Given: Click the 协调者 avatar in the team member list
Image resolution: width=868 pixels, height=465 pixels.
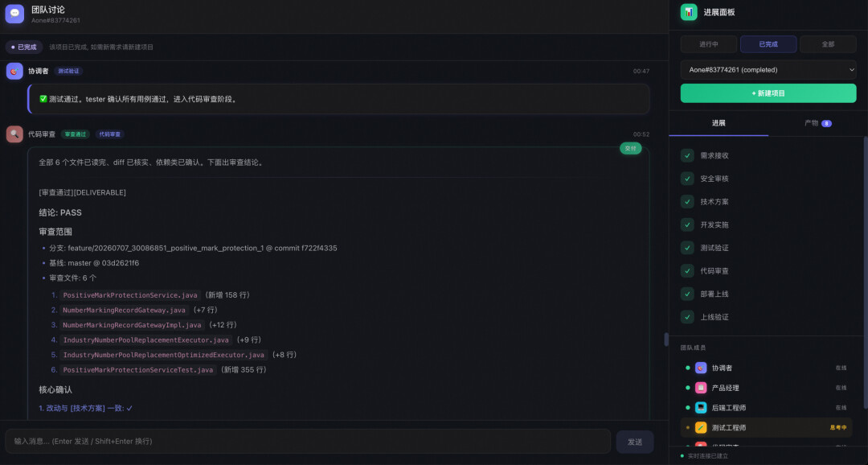Looking at the screenshot, I should [701, 368].
